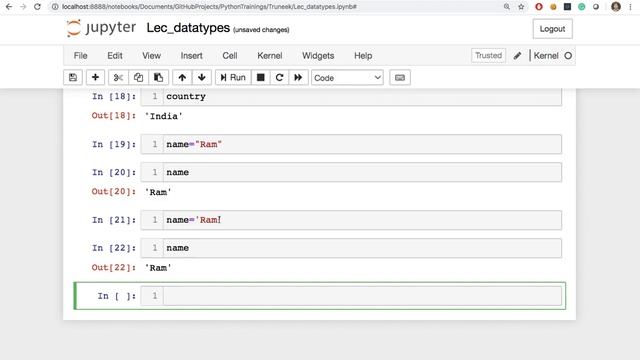This screenshot has height=360, width=640.
Task: Cut selected cells with the scissors icon
Action: [x=118, y=78]
